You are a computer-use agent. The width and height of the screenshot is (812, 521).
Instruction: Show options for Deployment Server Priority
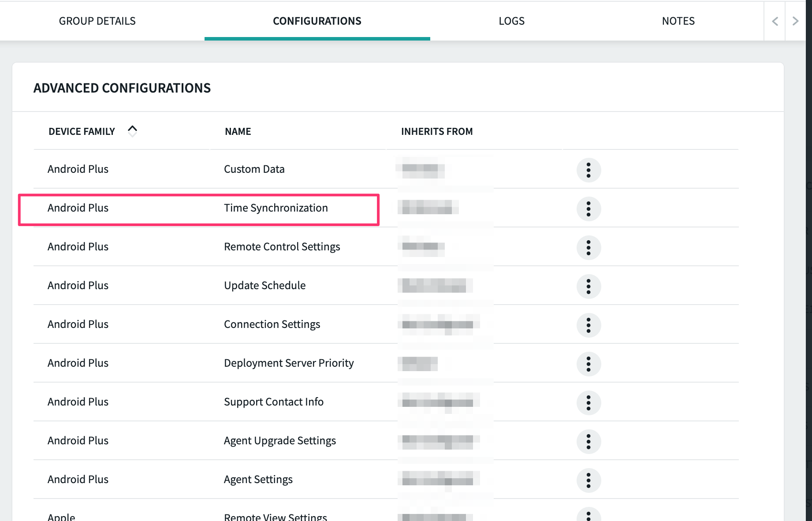[589, 364]
